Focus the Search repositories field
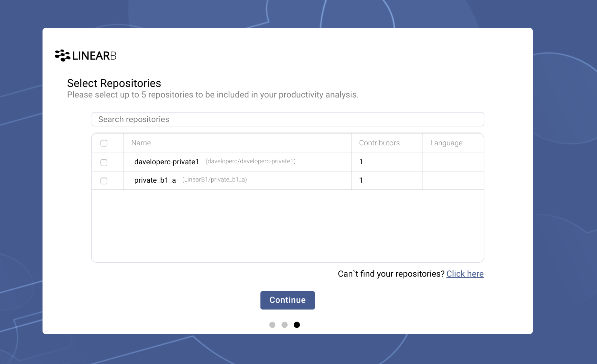Screen dimensions: 597x364 point(288,119)
